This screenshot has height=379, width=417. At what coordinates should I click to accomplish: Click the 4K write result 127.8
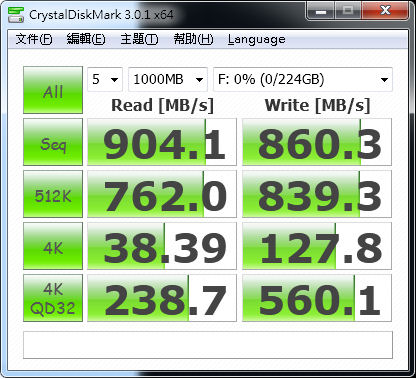coord(317,246)
